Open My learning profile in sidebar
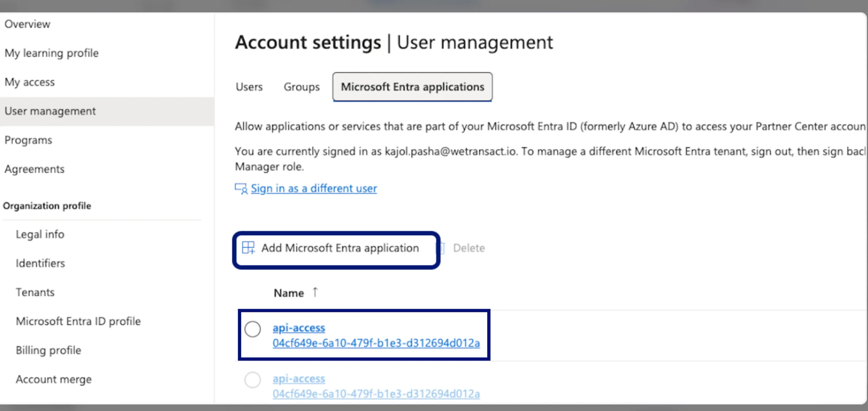Viewport: 868px width, 411px height. (x=52, y=53)
